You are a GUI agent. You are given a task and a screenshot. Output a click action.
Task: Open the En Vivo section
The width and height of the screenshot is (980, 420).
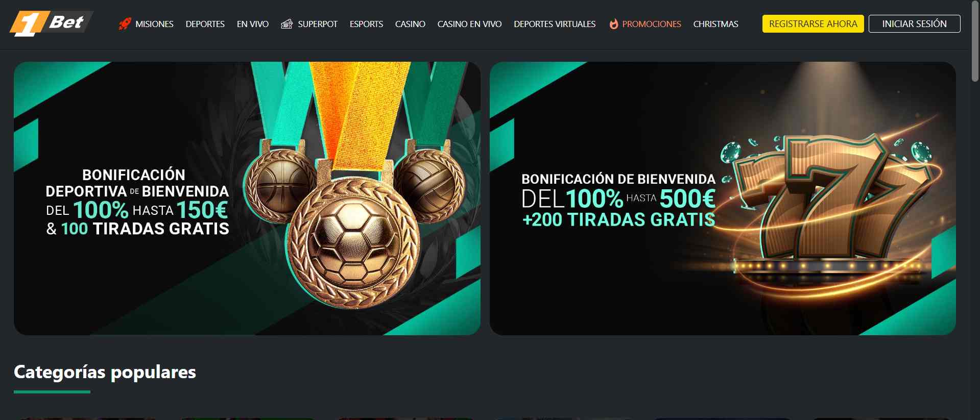253,24
